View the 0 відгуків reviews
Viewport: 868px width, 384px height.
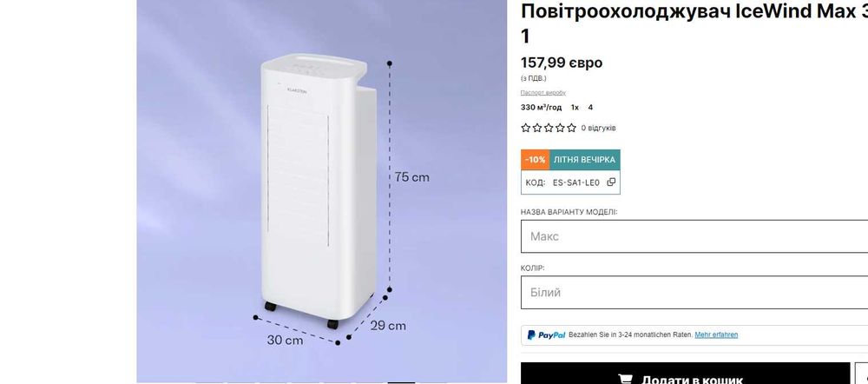[x=598, y=128]
